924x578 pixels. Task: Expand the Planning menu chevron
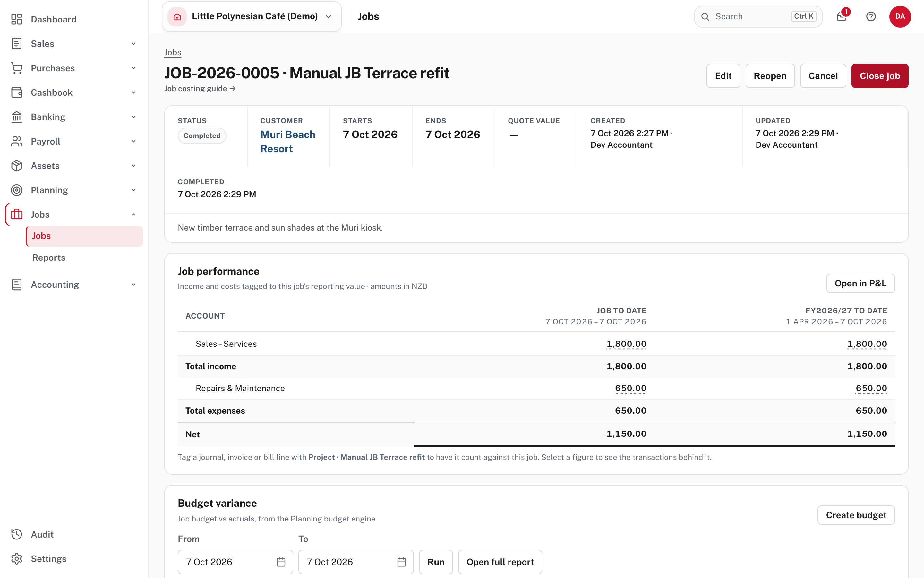pyautogui.click(x=133, y=190)
